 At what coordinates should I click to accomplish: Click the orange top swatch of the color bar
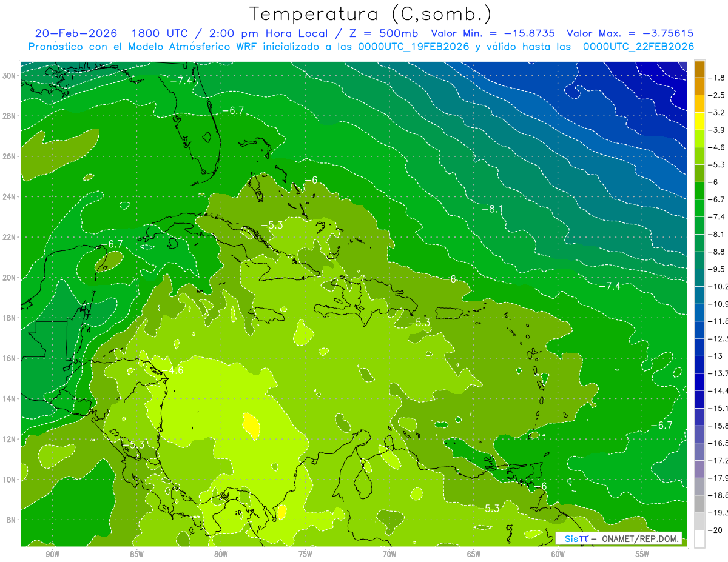click(x=699, y=69)
